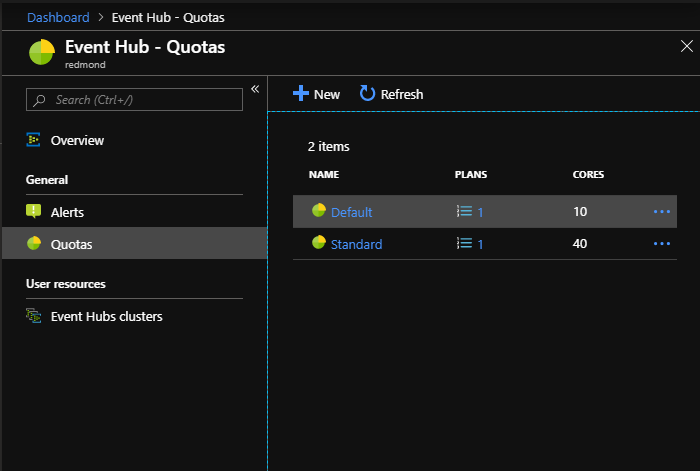Click the plus icon for New
The image size is (700, 471).
pyautogui.click(x=300, y=93)
